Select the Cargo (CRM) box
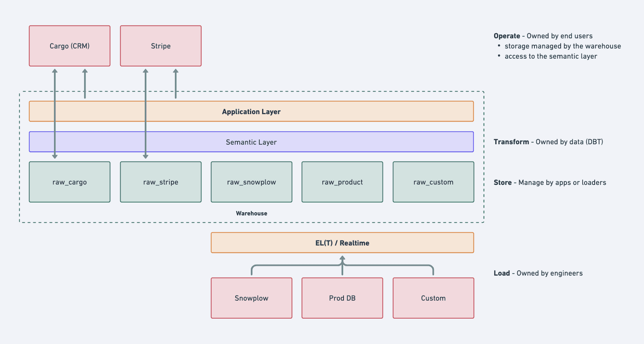This screenshot has width=644, height=344. point(70,46)
